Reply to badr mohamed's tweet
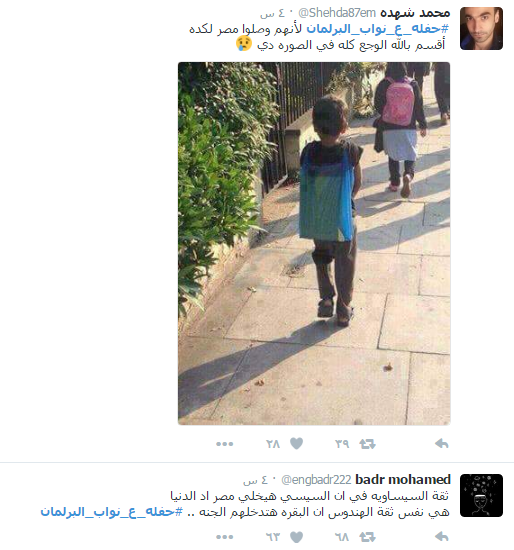The image size is (514, 550). click(442, 536)
